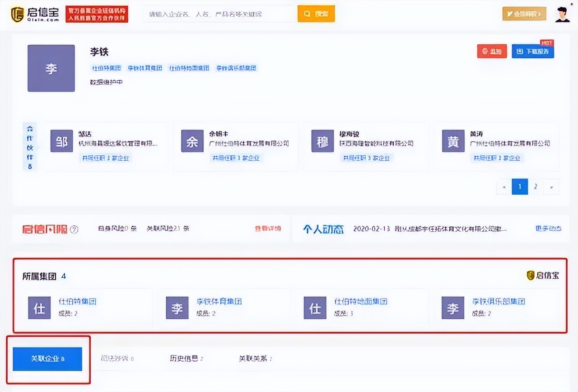This screenshot has height=392, width=578.
Task: Click the download icon on 下载报告 button
Action: (x=520, y=51)
